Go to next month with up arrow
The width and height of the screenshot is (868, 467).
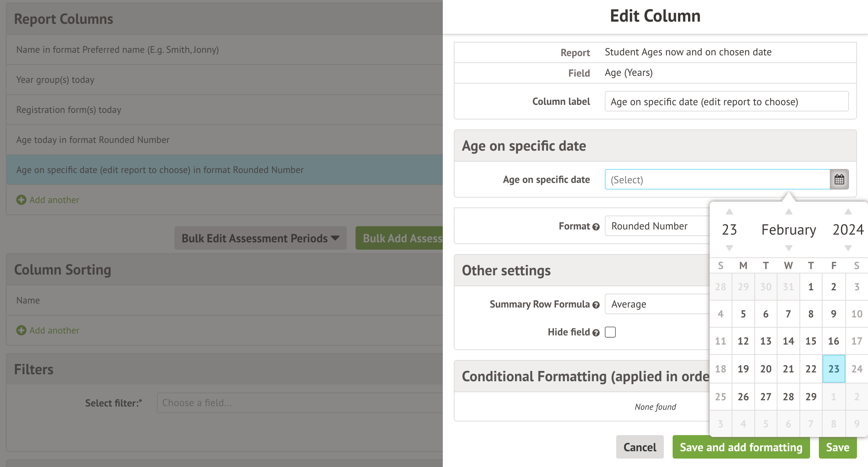(789, 212)
